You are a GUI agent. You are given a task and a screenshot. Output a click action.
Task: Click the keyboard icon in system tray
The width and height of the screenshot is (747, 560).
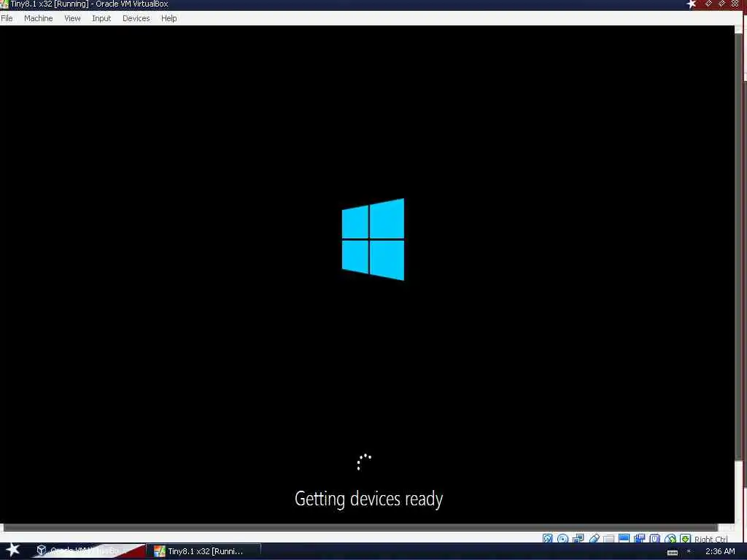(672, 553)
